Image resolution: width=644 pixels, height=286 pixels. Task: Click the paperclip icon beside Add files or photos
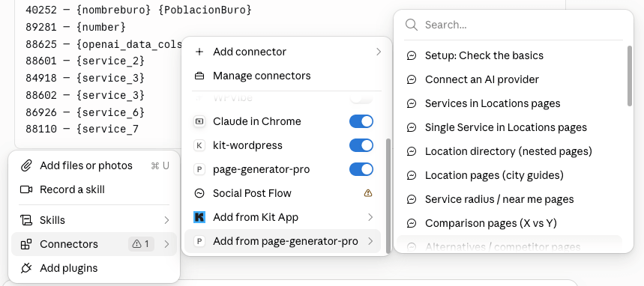click(x=26, y=165)
